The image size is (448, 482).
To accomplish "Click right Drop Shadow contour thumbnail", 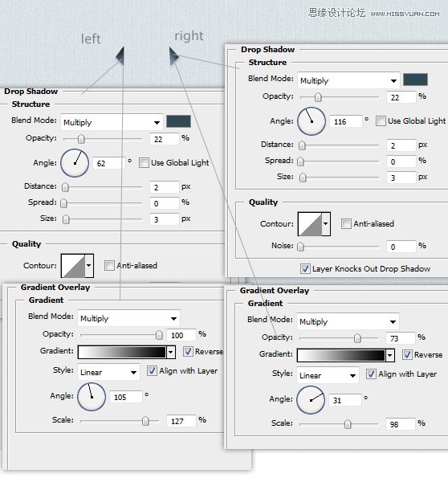I will [x=311, y=224].
